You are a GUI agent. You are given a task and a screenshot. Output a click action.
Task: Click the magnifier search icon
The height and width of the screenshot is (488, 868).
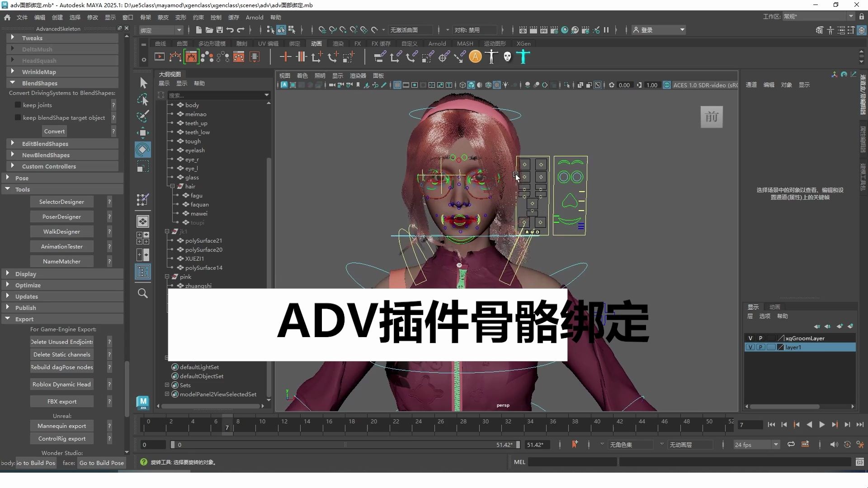pos(143,293)
